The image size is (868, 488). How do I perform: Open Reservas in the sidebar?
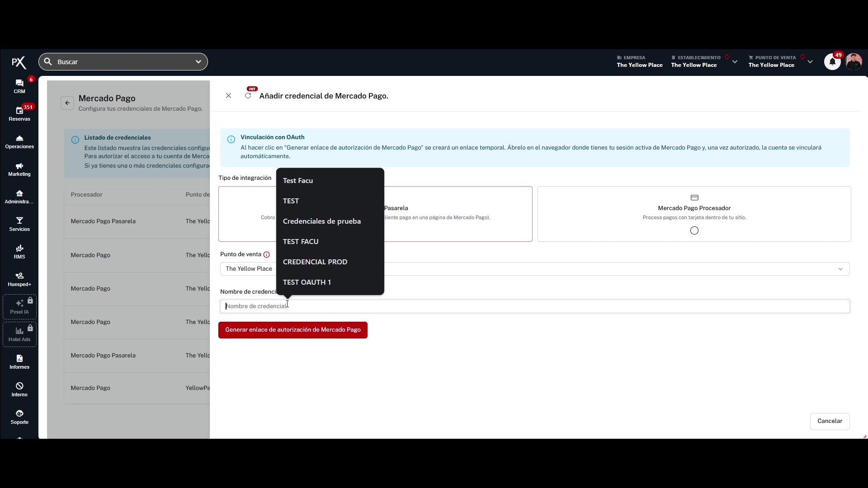coord(19,113)
